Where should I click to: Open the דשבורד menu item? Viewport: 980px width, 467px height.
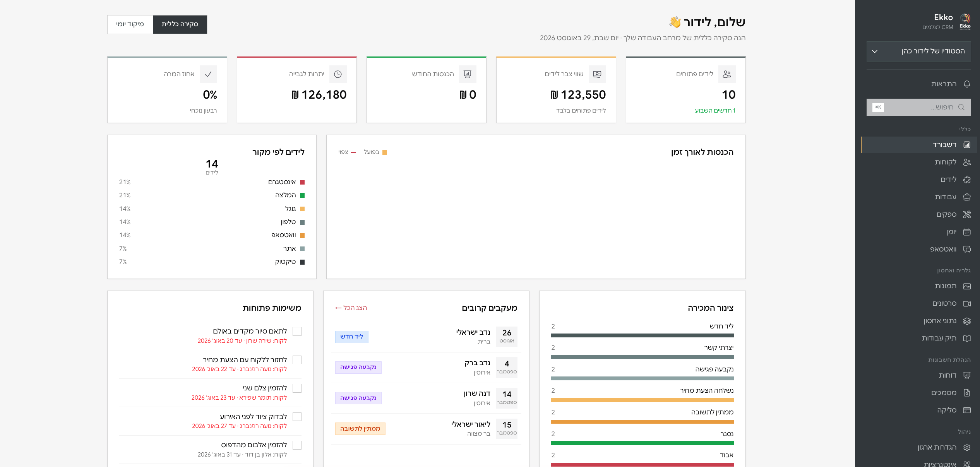coord(918,145)
